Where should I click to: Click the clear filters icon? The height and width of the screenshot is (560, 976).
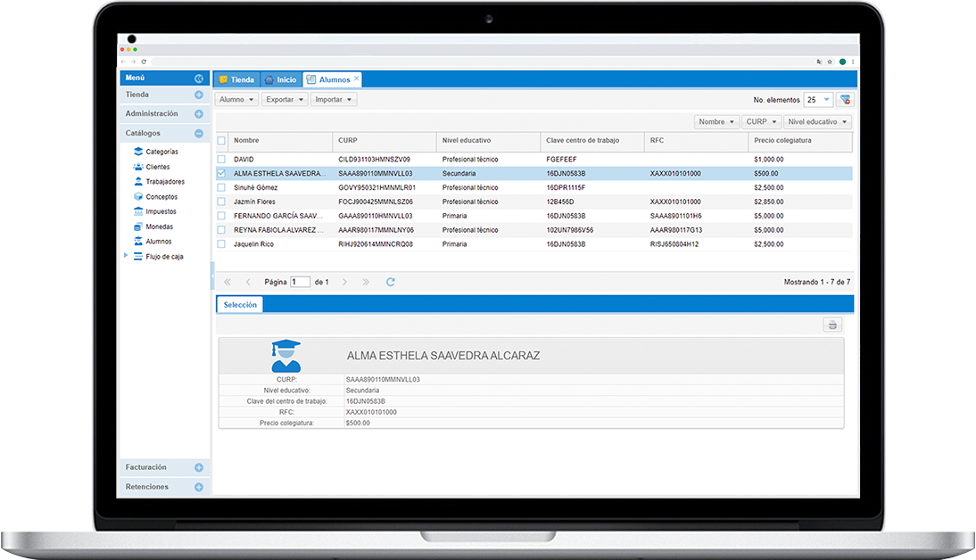845,100
